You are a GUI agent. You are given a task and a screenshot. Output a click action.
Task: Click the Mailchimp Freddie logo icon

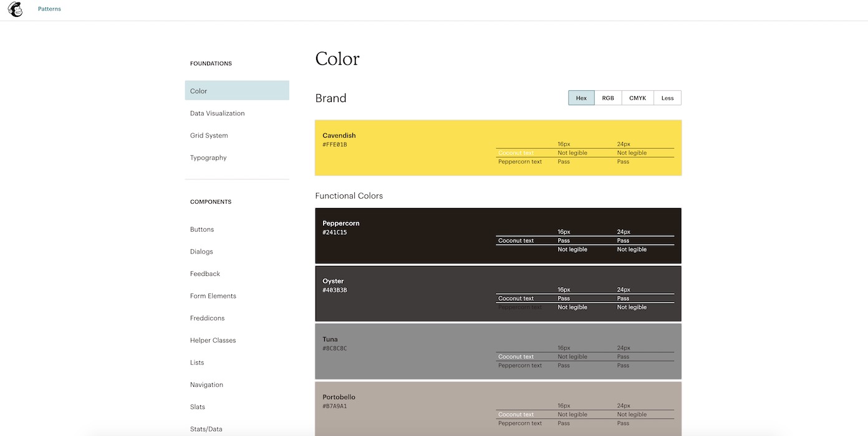pos(16,9)
